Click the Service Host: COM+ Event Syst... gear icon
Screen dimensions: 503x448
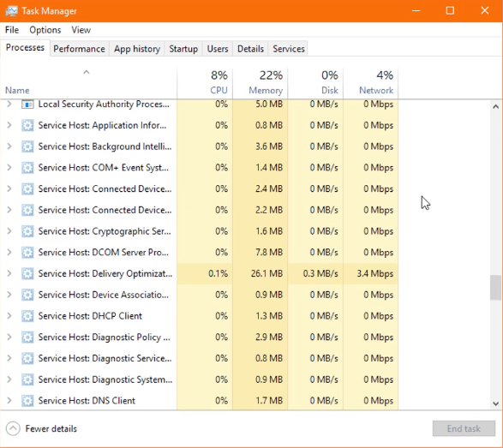27,168
